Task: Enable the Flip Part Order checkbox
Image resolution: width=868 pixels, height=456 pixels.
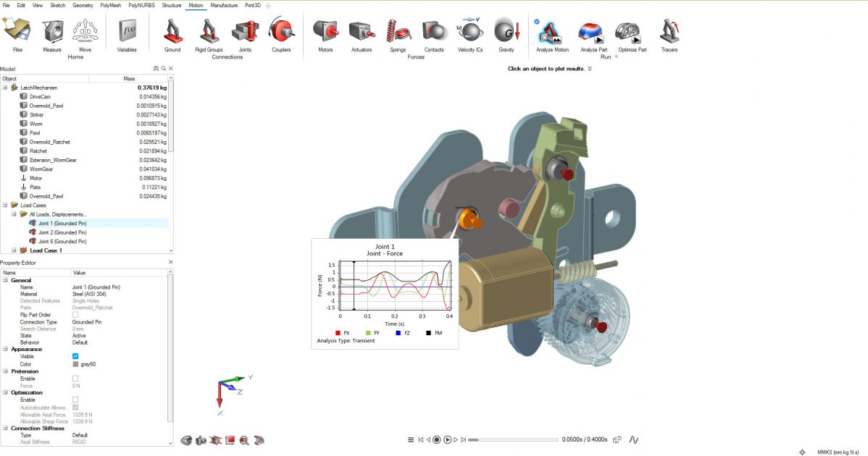Action: 75,315
